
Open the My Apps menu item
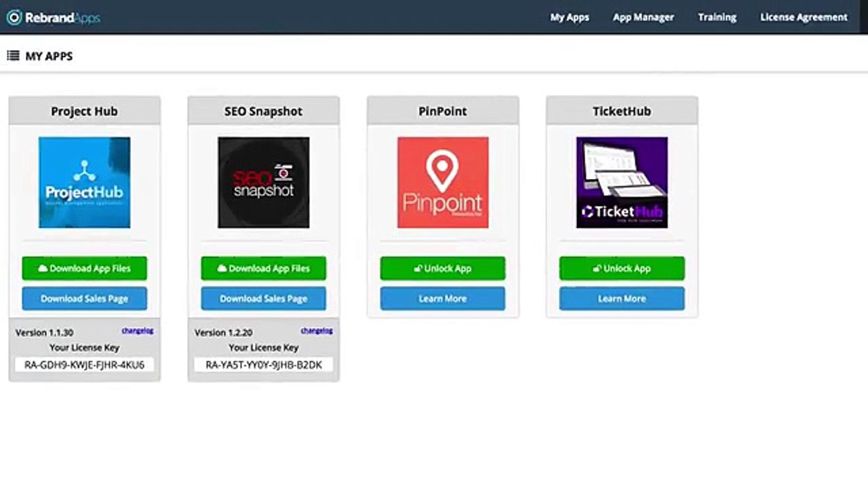570,18
